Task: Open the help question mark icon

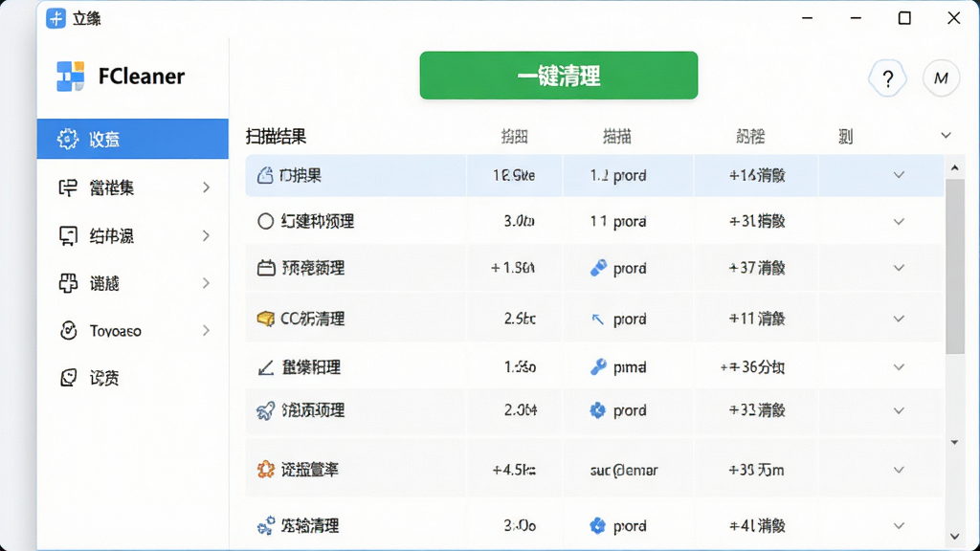Action: pos(887,78)
